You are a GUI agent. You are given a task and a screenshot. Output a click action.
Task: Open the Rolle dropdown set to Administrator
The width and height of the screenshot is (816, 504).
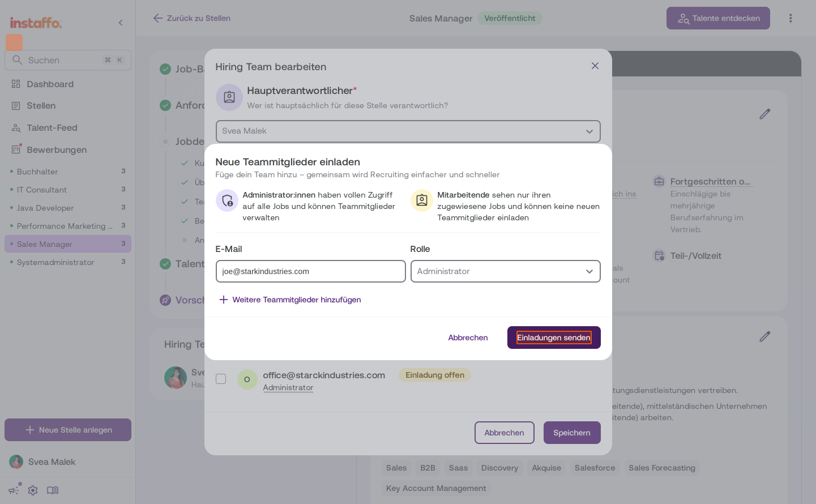(x=505, y=271)
